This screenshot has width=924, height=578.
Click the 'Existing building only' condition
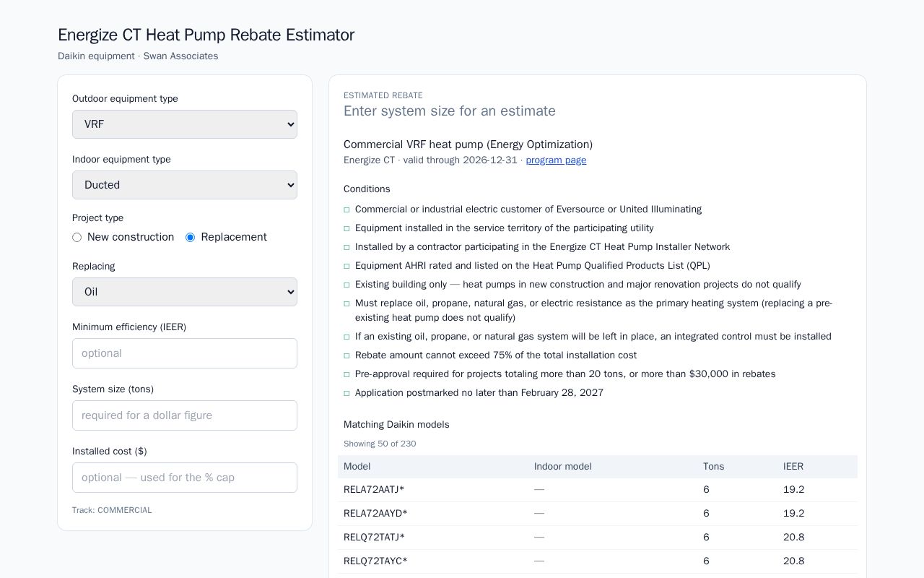[578, 285]
